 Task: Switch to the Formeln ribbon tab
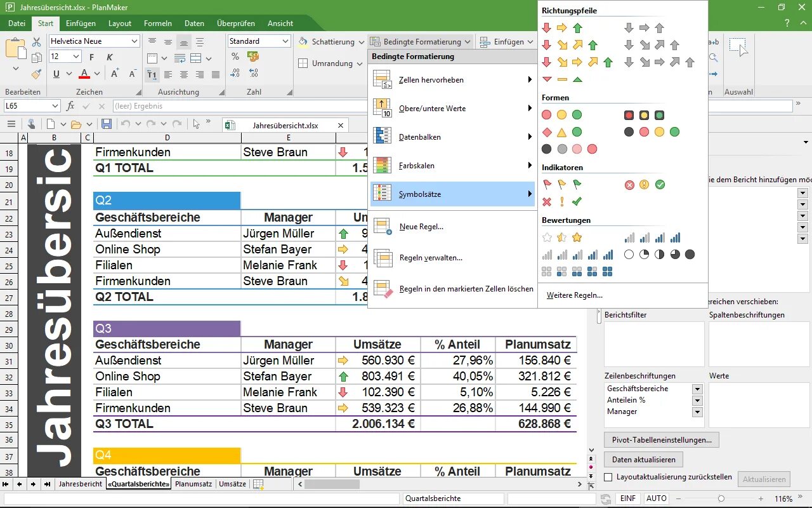pyautogui.click(x=158, y=23)
